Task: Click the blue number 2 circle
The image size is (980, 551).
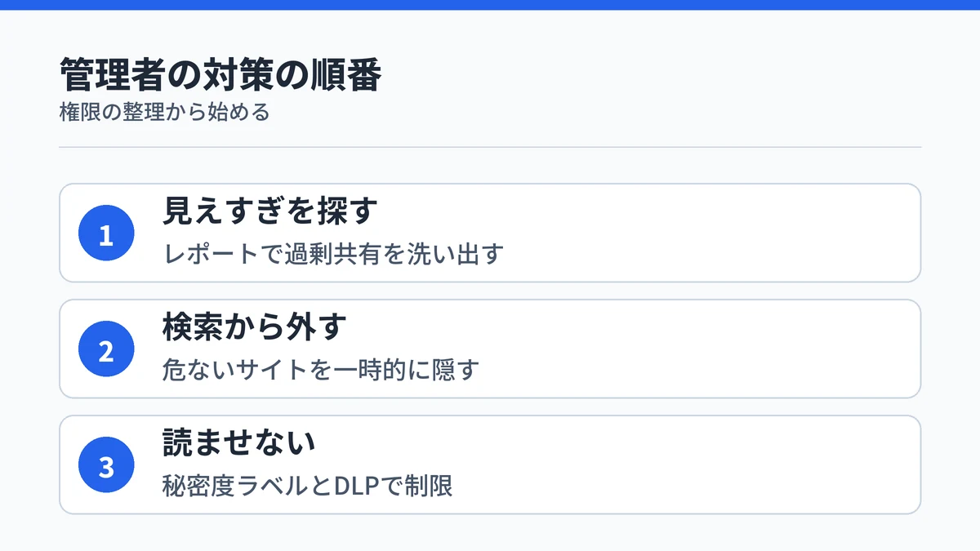Action: [x=106, y=349]
